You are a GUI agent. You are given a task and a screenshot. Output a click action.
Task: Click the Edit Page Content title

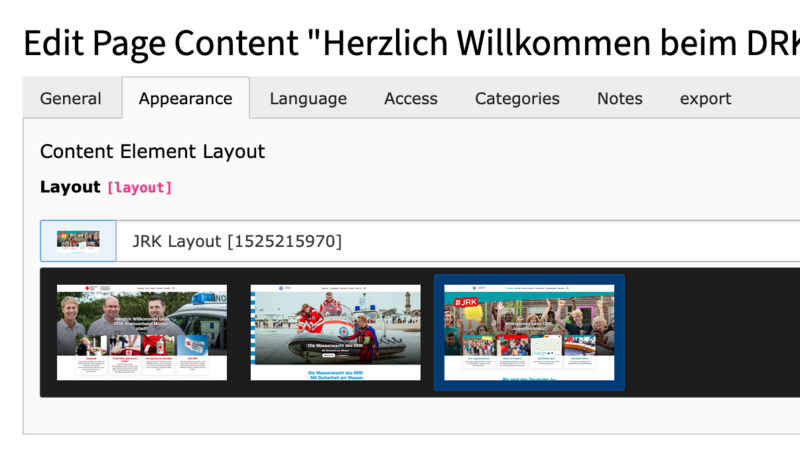click(x=411, y=43)
